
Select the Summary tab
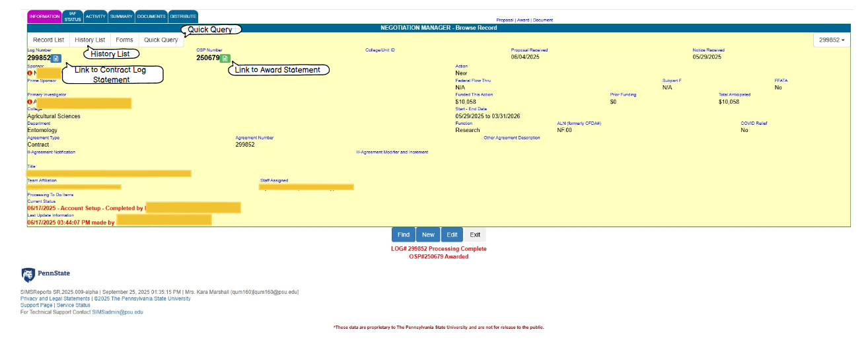pos(122,17)
